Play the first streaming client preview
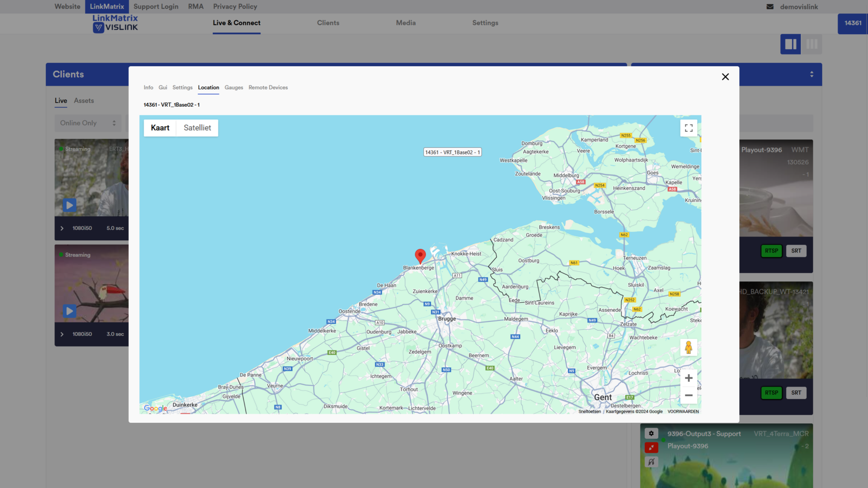This screenshot has height=488, width=868. [x=69, y=205]
